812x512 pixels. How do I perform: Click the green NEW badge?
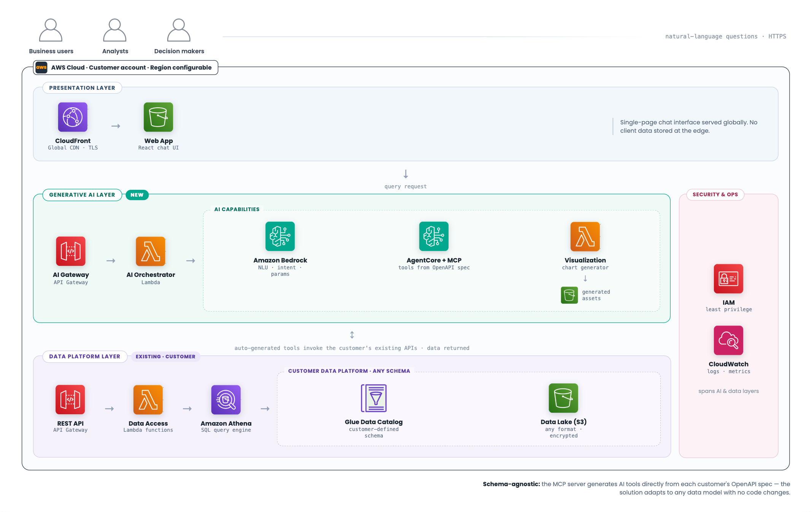(137, 195)
